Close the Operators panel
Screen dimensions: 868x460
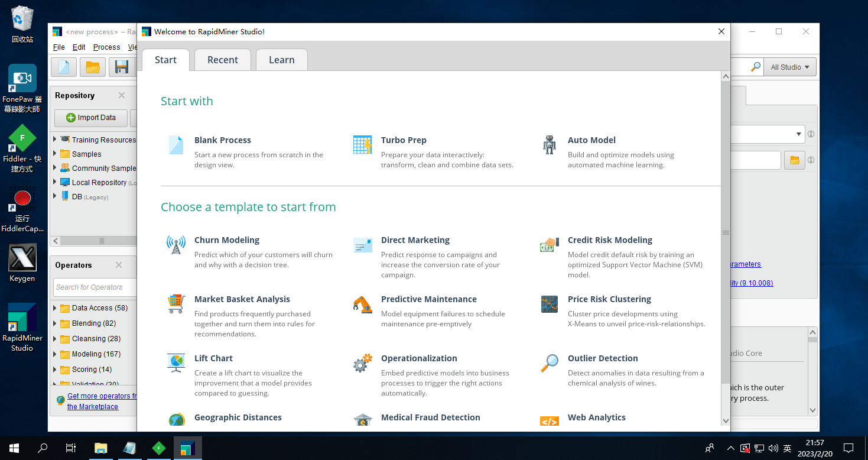[x=119, y=265]
